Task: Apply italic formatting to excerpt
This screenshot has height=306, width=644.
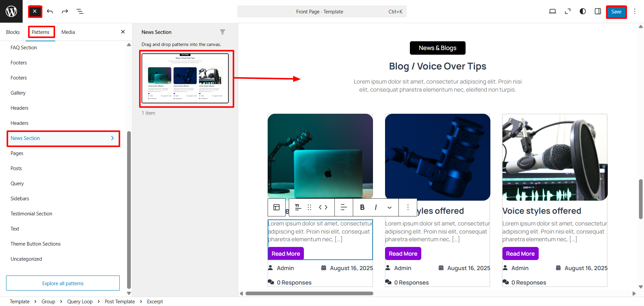Action: [x=376, y=207]
